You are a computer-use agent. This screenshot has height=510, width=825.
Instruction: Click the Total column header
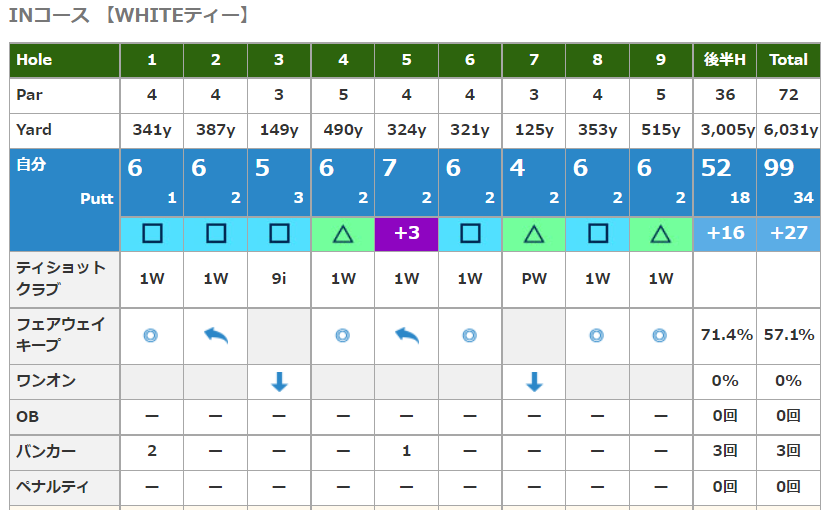tap(788, 60)
